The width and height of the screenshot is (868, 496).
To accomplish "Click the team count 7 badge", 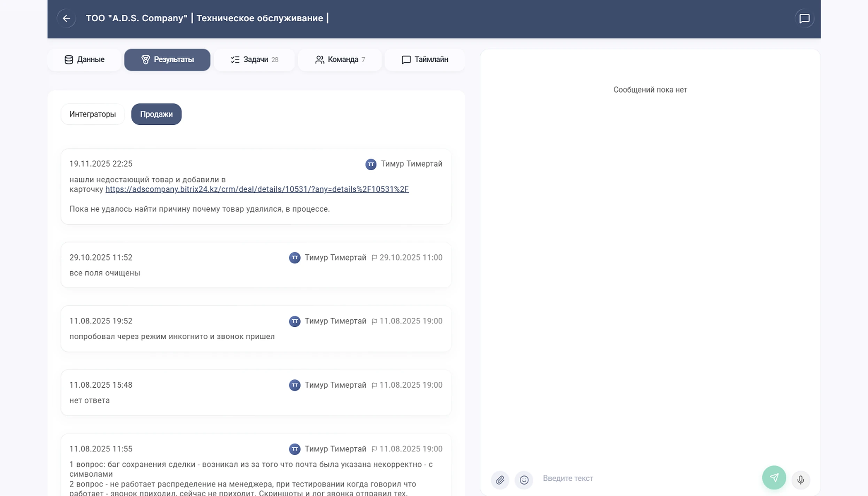I will 363,60.
